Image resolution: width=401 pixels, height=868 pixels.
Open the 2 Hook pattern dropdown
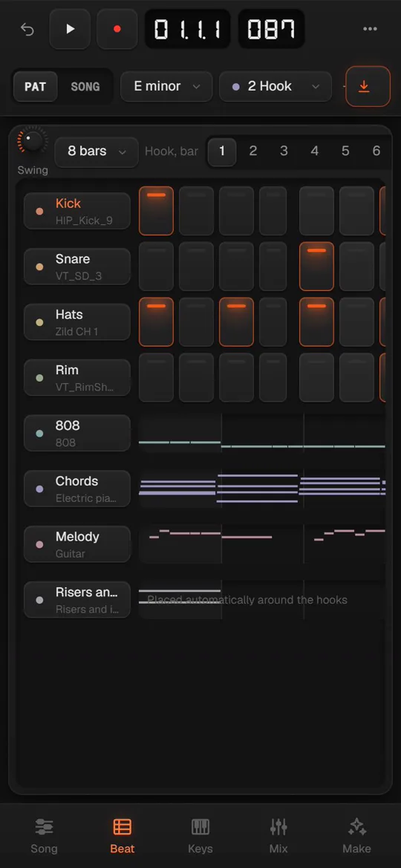276,86
